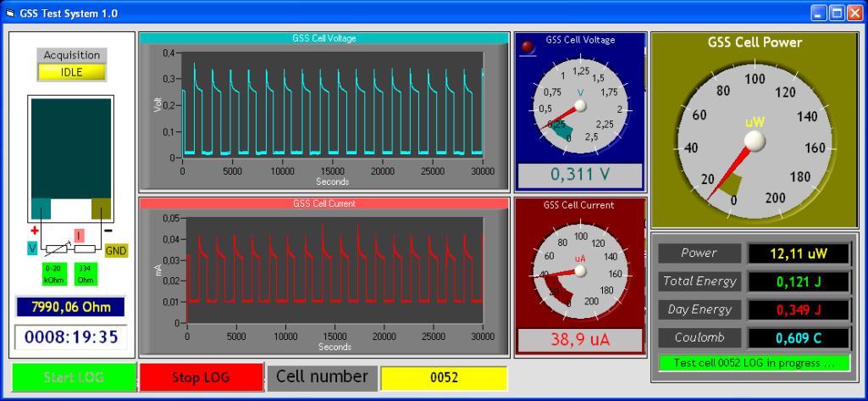Image resolution: width=868 pixels, height=401 pixels.
Task: Click the 38,9 uA digital readout
Action: pyautogui.click(x=579, y=340)
